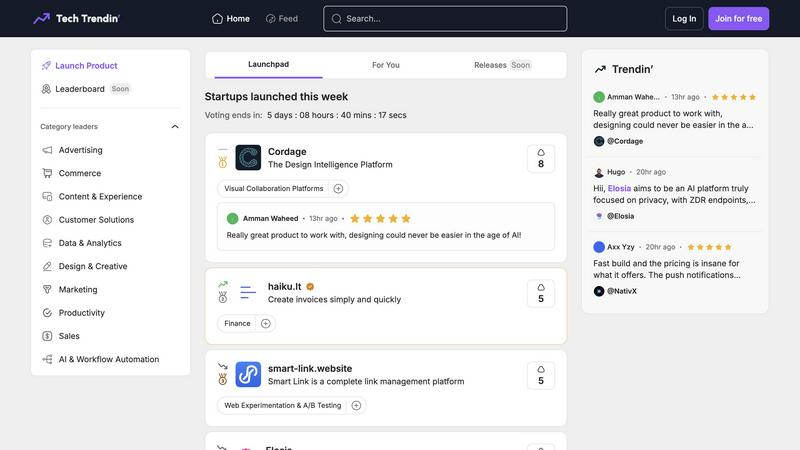Switch to the Launchpad tab
Image resolution: width=800 pixels, height=450 pixels.
pos(268,65)
